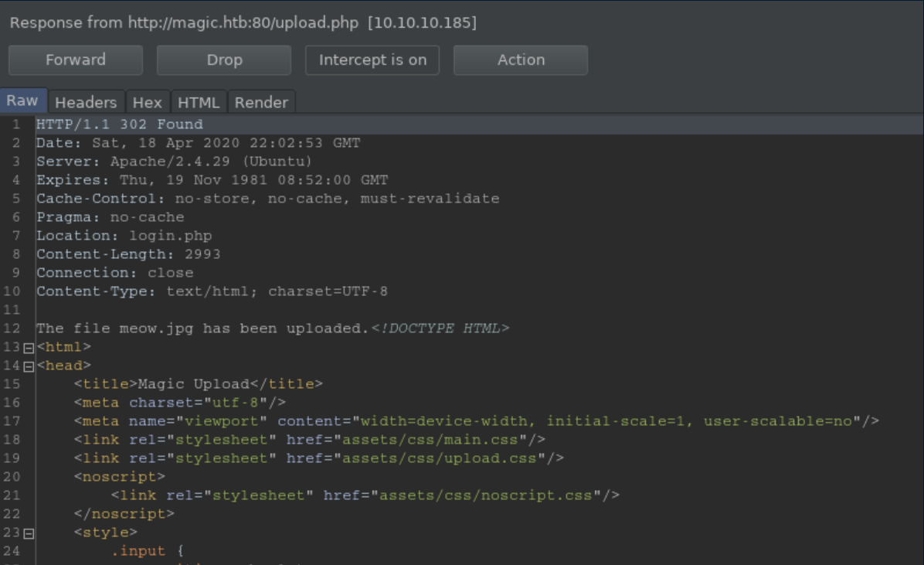Click the 'meow.jpg has been uploaded' text
Screen dimensions: 924x565
[x=202, y=328]
